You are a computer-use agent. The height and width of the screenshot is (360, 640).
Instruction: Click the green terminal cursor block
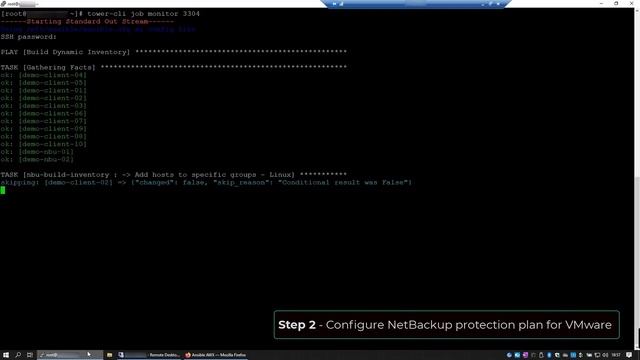tap(3, 190)
